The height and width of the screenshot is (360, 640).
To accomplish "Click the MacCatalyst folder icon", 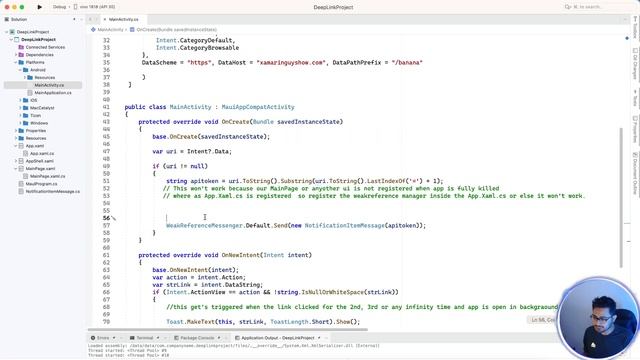I will (x=26, y=108).
